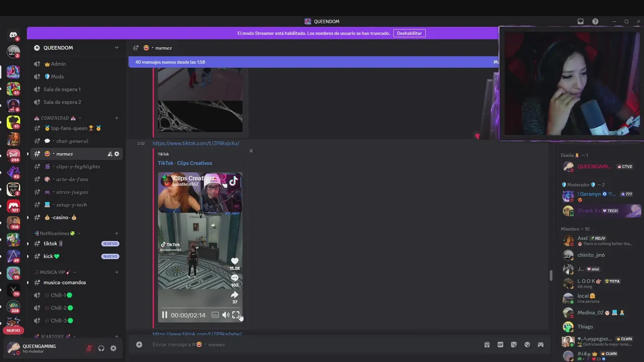Image resolution: width=644 pixels, height=362 pixels.
Task: Open the GIF picker icon
Action: [500, 344]
